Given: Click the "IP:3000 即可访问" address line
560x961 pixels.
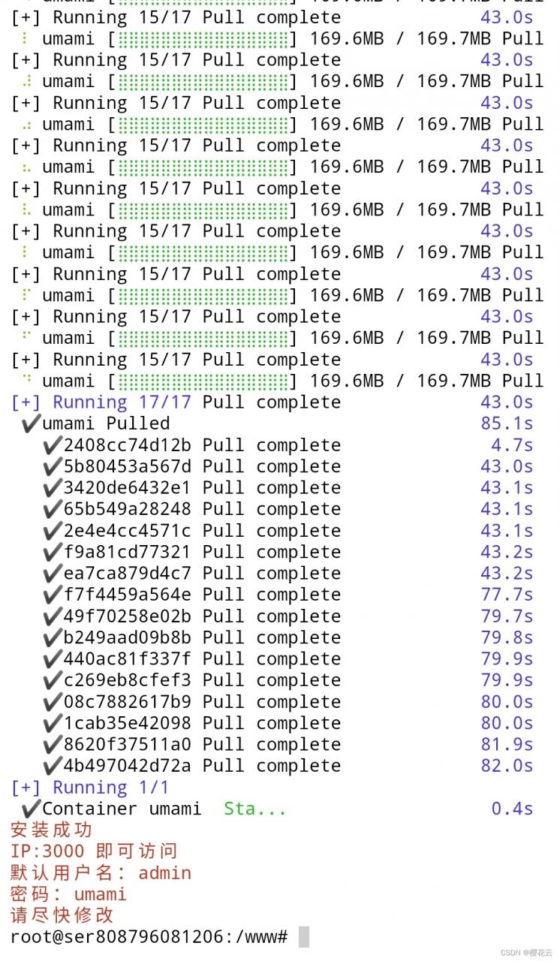Looking at the screenshot, I should click(94, 851).
